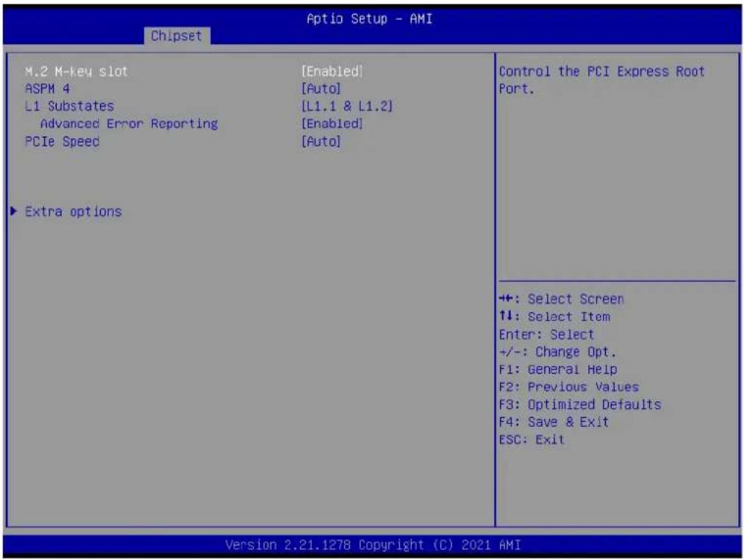
Task: Open the ASPM 4 [Auto] value
Action: click(x=321, y=89)
